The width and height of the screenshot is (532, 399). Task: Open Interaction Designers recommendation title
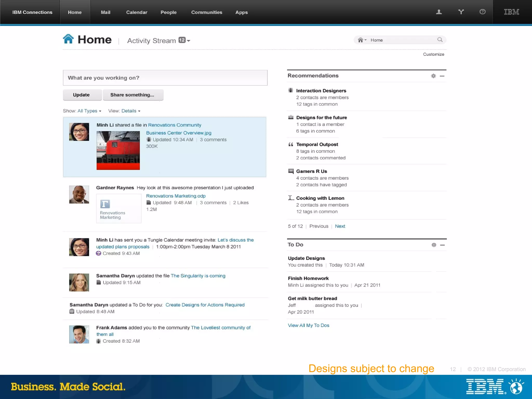(321, 91)
